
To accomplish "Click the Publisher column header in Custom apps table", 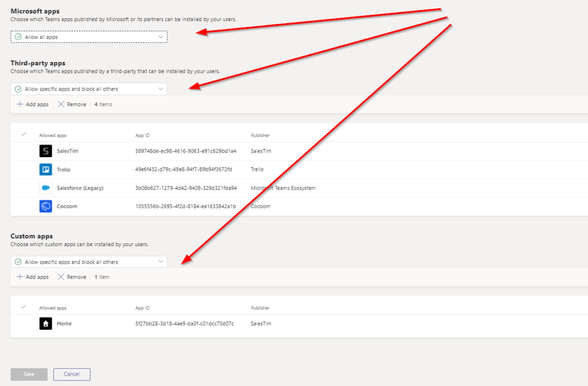I will coord(260,308).
